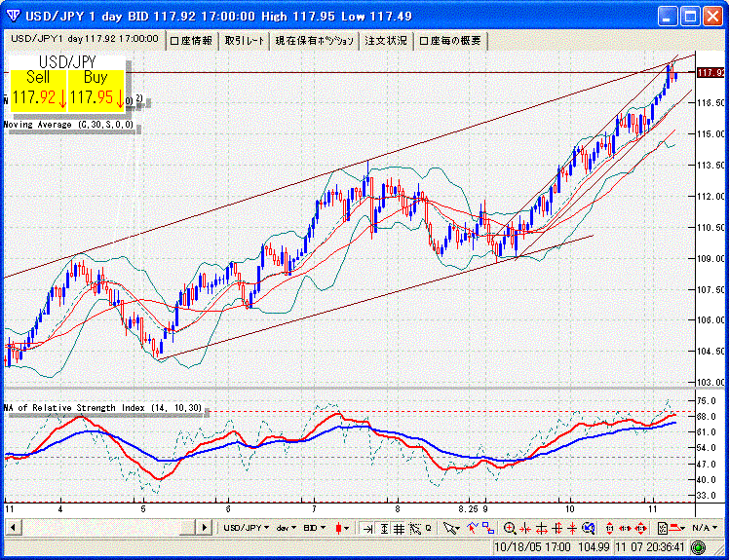Image resolution: width=729 pixels, height=560 pixels.
Task: Click the small magnifier Q icon
Action: pos(428,528)
